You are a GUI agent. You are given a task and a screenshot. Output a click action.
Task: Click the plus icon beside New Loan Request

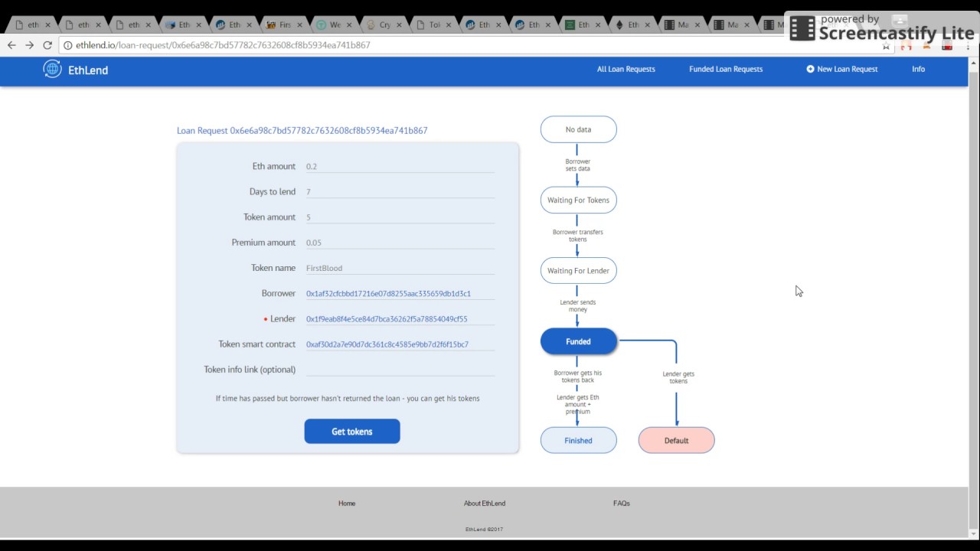[x=810, y=69]
